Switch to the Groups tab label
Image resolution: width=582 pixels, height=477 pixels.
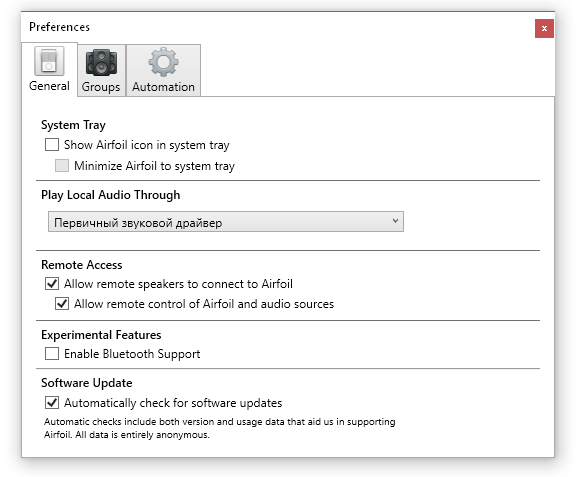tap(101, 87)
